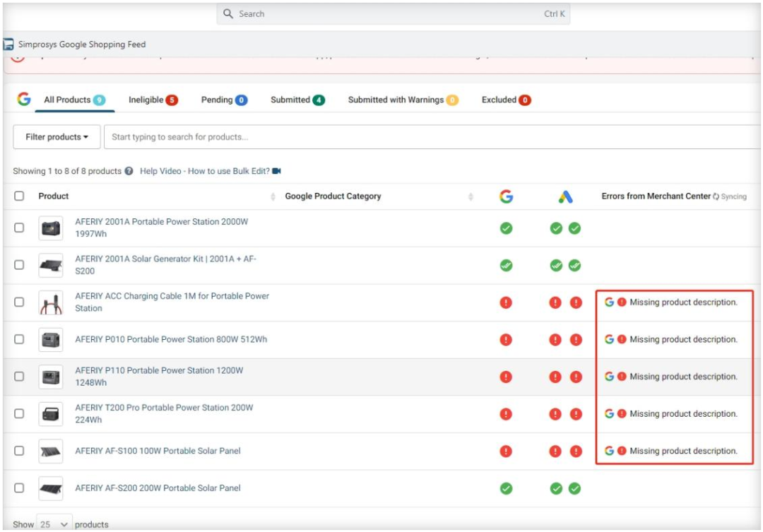Focus the product search input field
This screenshot has height=532, width=763.
tap(433, 137)
